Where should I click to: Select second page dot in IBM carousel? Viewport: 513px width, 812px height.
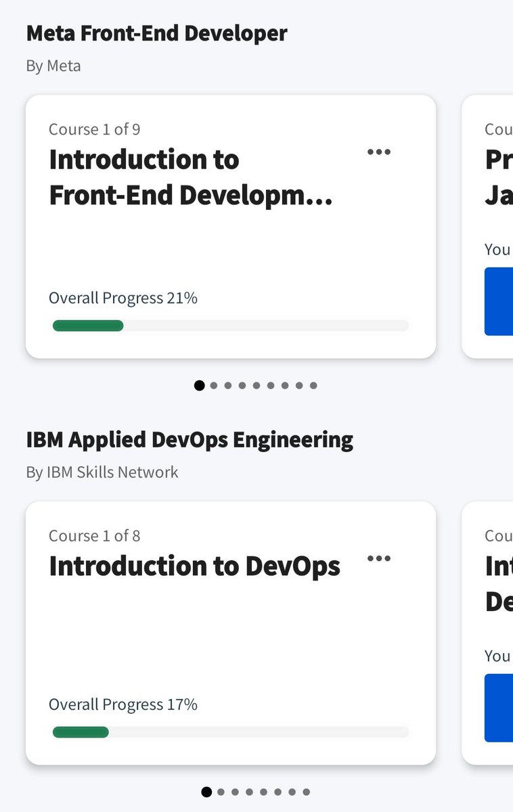(x=221, y=792)
